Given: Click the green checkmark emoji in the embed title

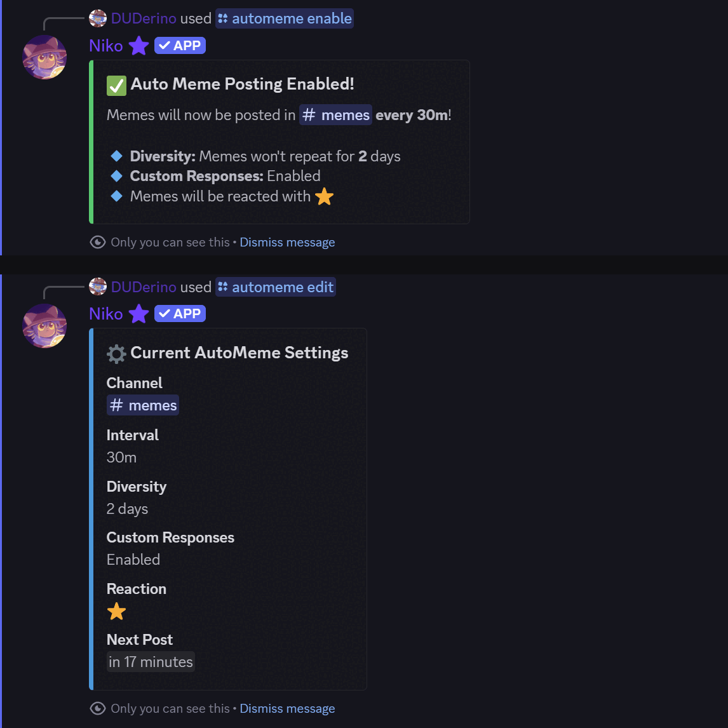Looking at the screenshot, I should [116, 84].
